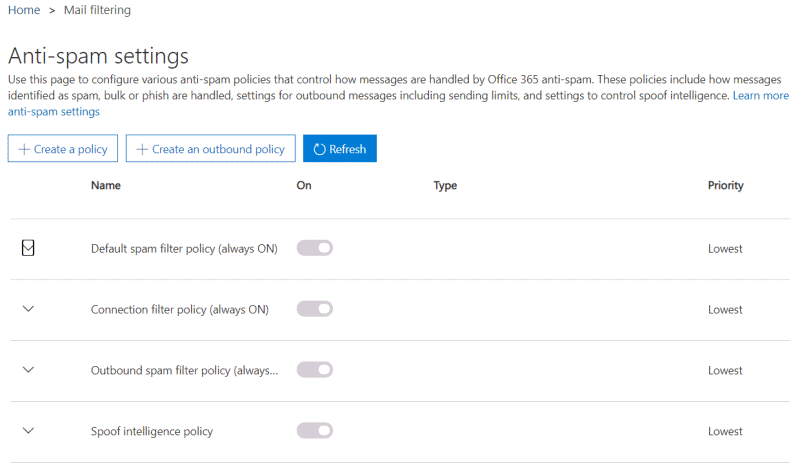The width and height of the screenshot is (790, 471).
Task: Sort by the Name column header
Action: tap(106, 185)
